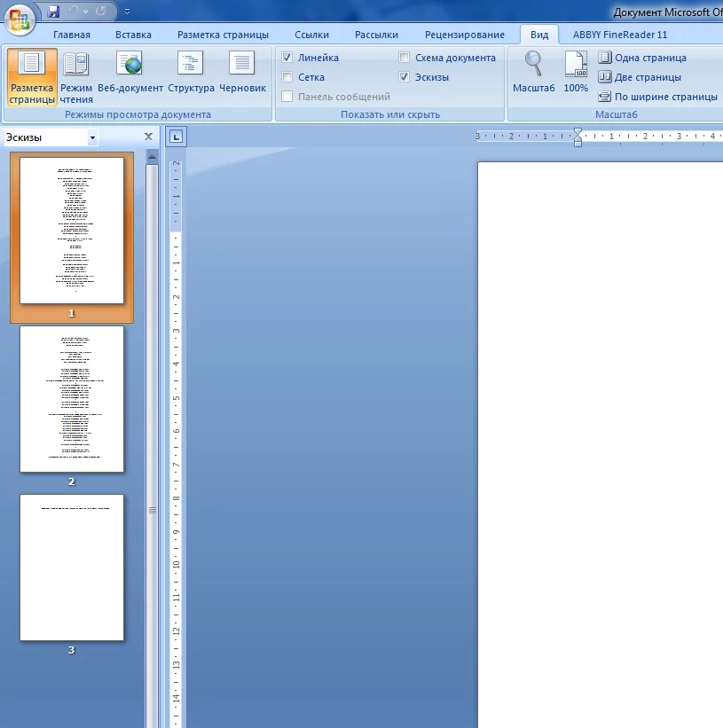The image size is (723, 728).
Task: Open the Масштаб zoom dialog
Action: pyautogui.click(x=533, y=74)
